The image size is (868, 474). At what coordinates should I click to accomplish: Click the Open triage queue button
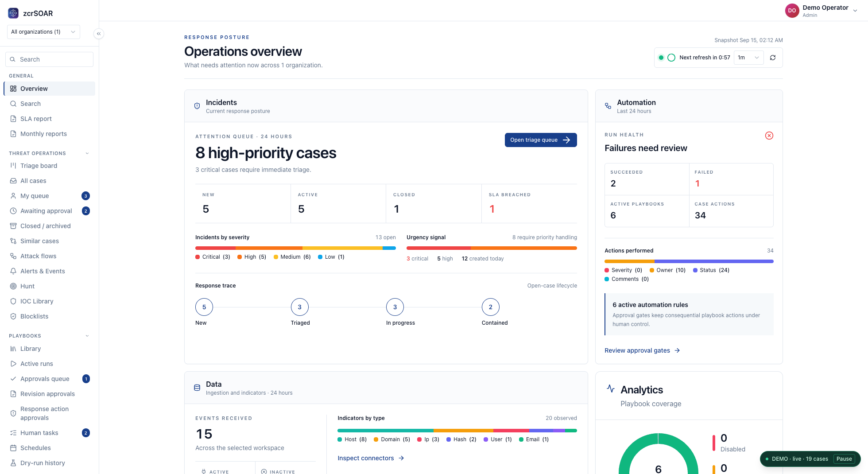point(541,140)
